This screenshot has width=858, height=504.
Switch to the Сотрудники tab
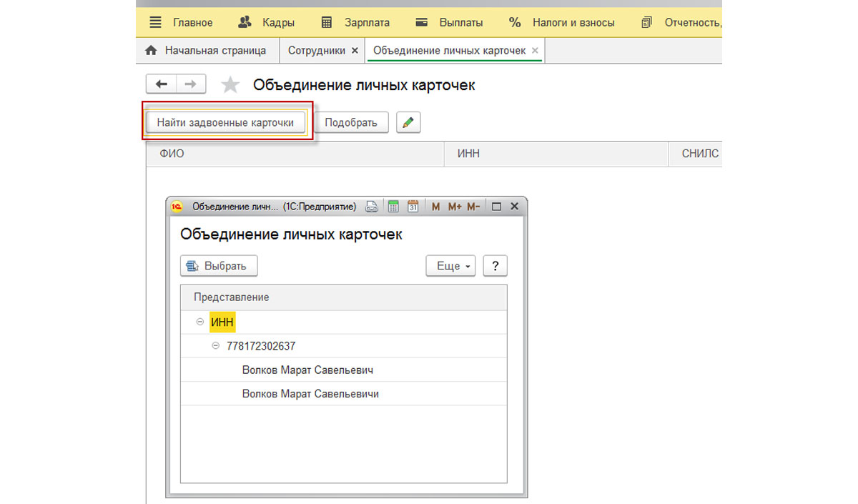tap(317, 51)
